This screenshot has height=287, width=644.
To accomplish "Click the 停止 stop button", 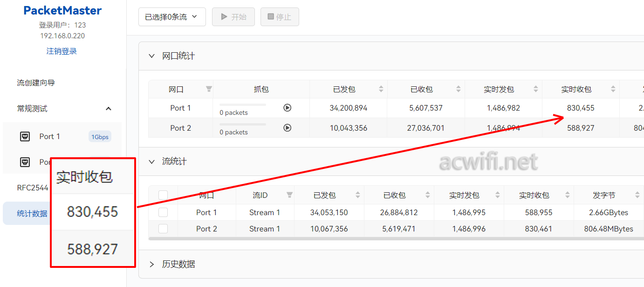I will (x=280, y=17).
